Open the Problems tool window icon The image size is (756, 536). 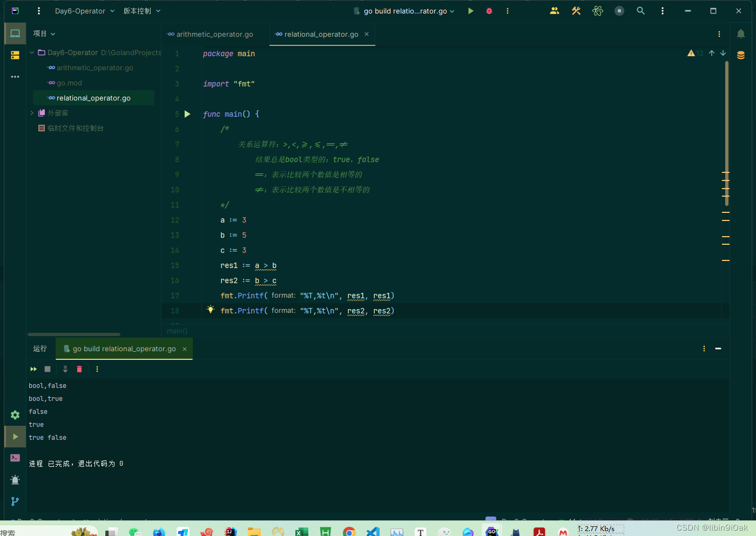(x=15, y=479)
